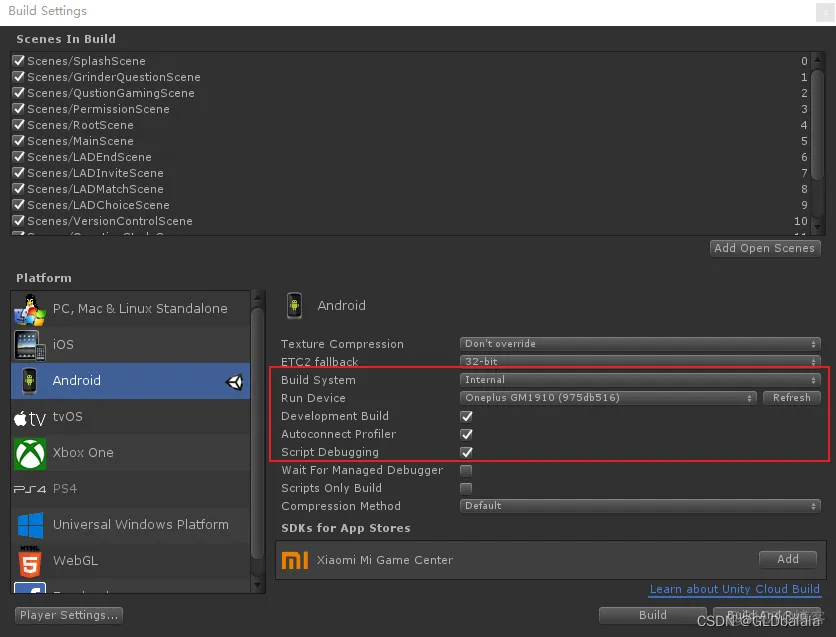Click the window menu button top right
Image resolution: width=836 pixels, height=637 pixels.
[x=824, y=12]
